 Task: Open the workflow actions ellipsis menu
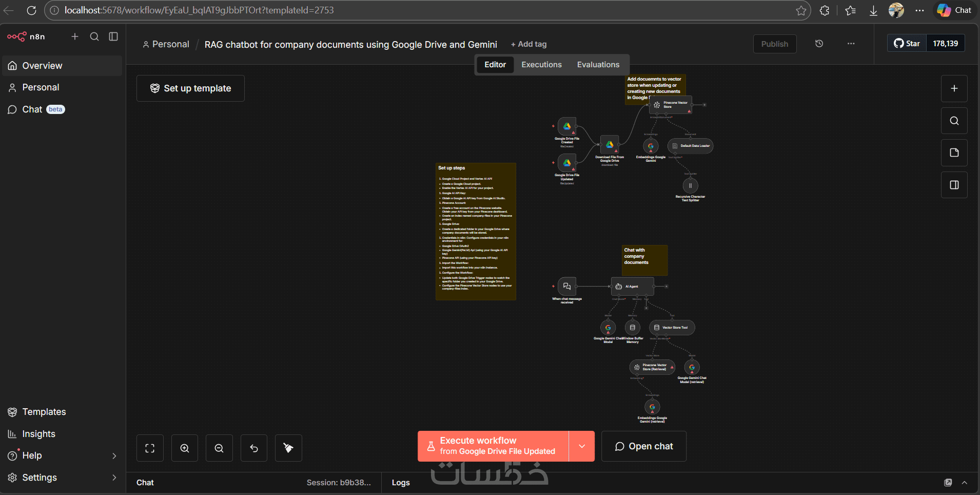(x=851, y=44)
